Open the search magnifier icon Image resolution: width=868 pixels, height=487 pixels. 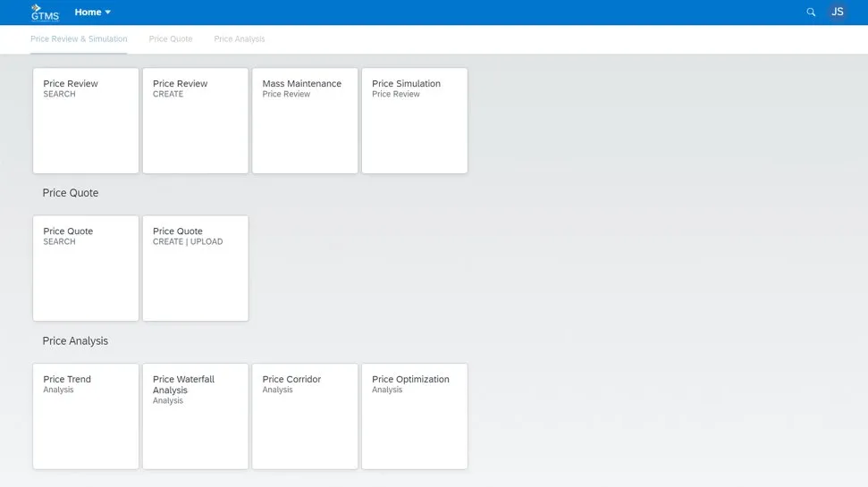pyautogui.click(x=811, y=13)
